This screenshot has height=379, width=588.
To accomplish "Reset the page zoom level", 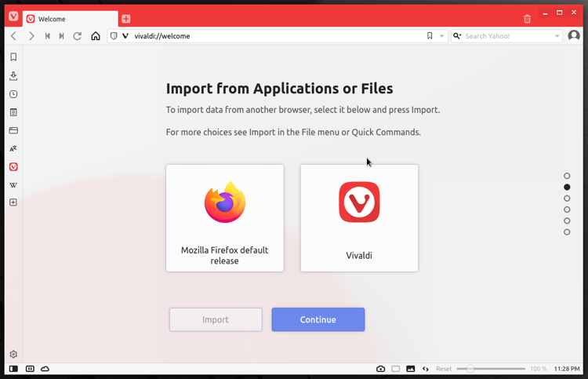I will click(x=444, y=369).
